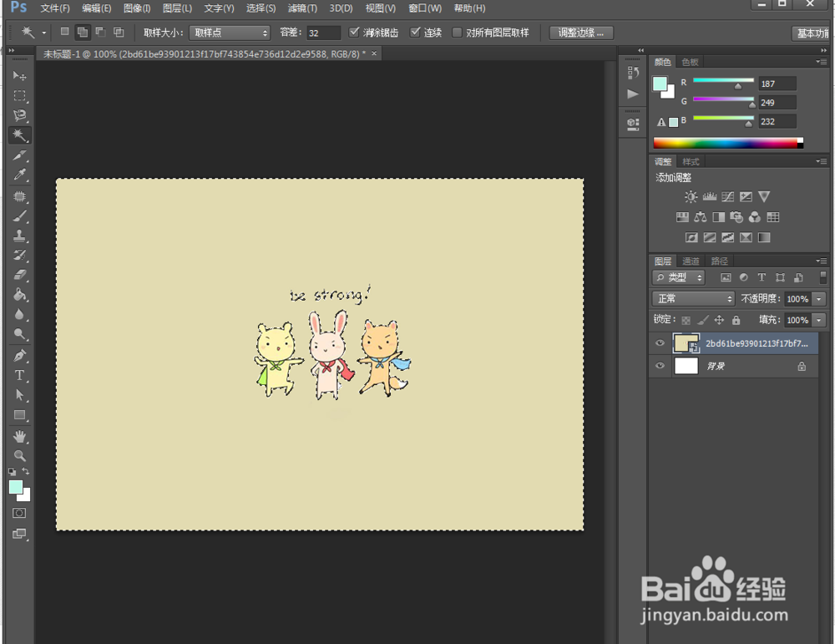835x644 pixels.
Task: Choose Add to Selection mode
Action: (83, 32)
